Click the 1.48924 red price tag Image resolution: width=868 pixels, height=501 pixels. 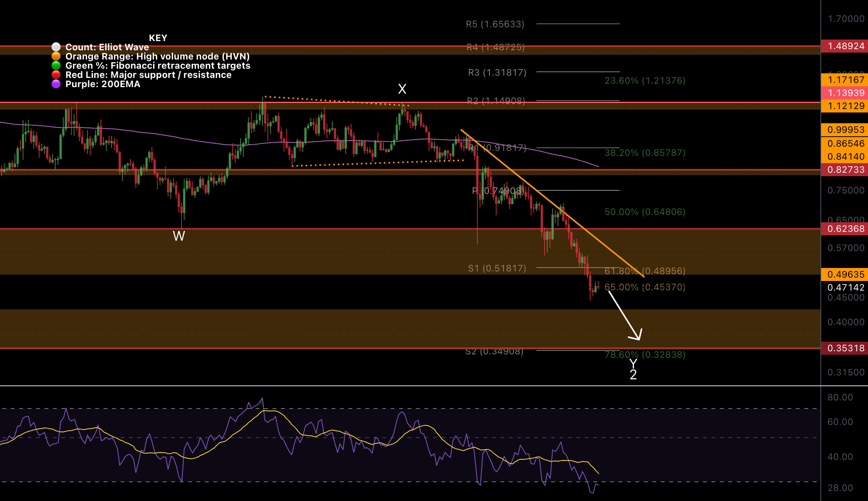[x=845, y=46]
